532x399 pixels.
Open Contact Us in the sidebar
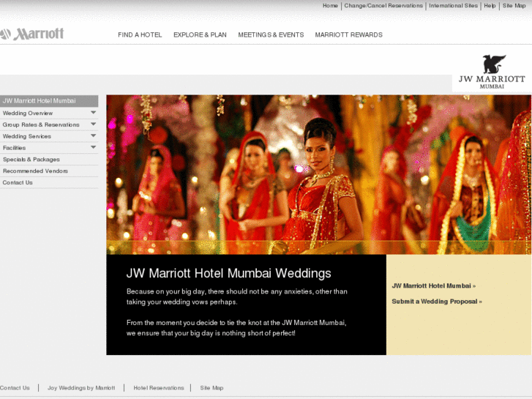(x=18, y=182)
